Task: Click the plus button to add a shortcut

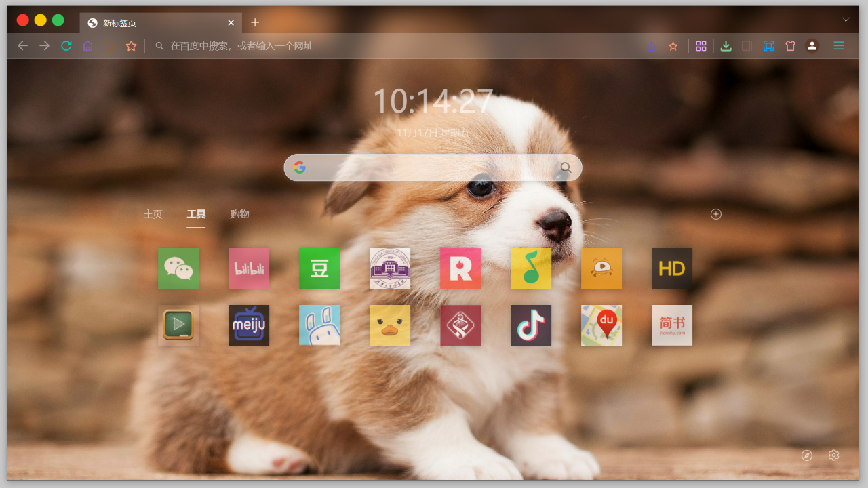Action: [x=715, y=214]
